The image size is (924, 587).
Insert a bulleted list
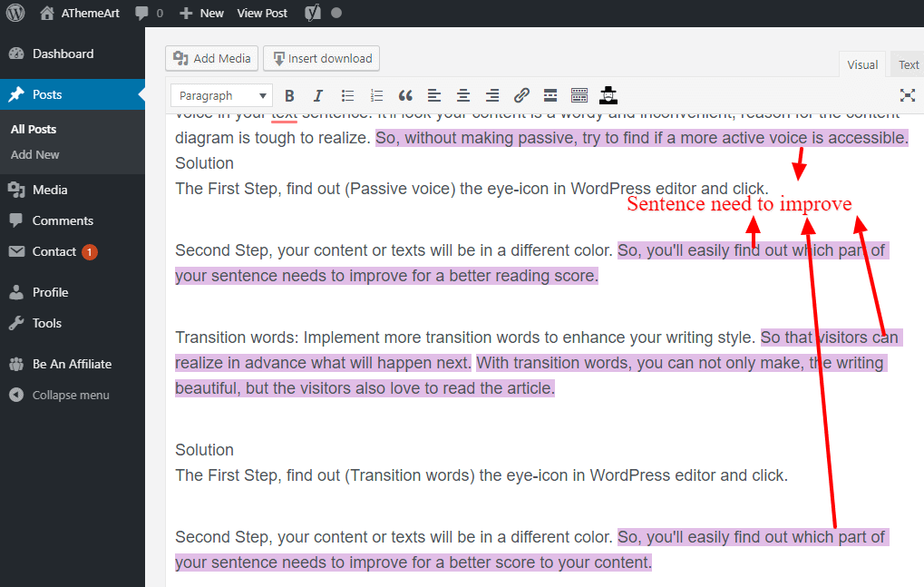click(x=347, y=95)
